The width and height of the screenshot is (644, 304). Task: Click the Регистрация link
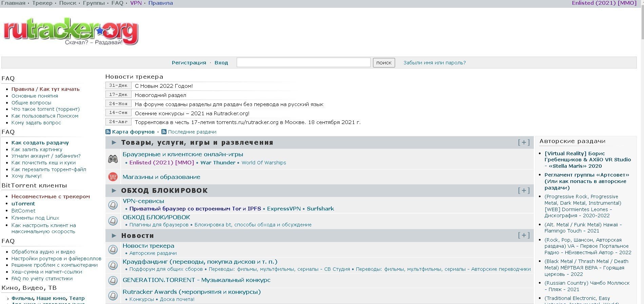tap(189, 63)
